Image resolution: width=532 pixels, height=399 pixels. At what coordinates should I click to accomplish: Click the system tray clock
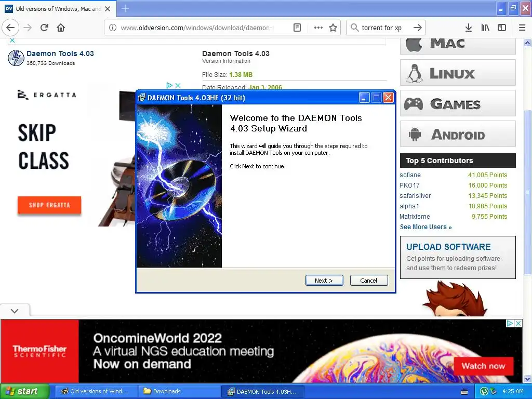coord(513,391)
